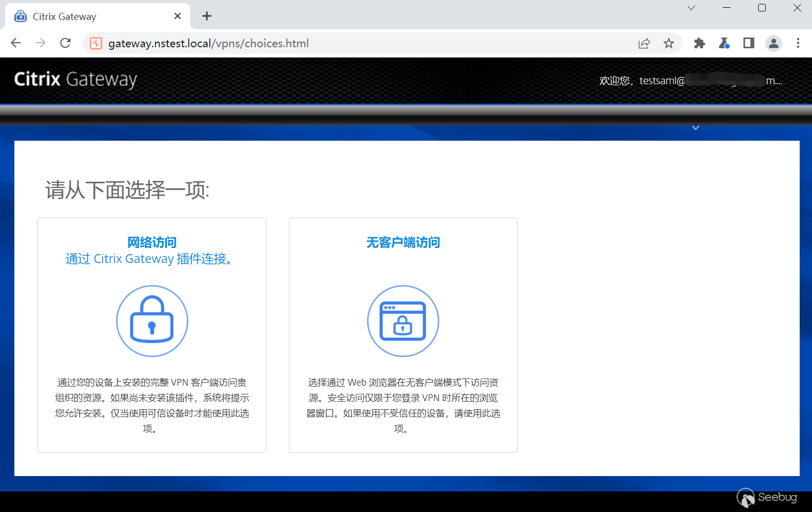The width and height of the screenshot is (812, 512).
Task: Click the padlock icon for network access
Action: click(152, 321)
